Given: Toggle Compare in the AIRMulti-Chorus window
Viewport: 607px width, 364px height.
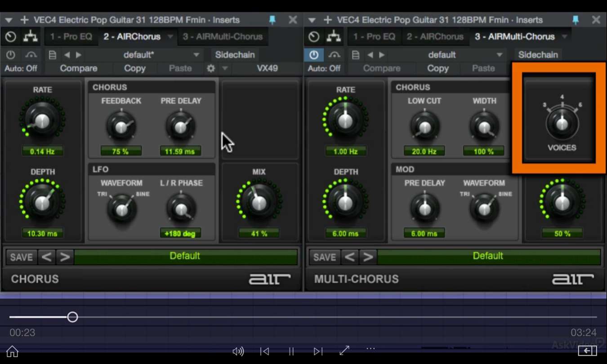Looking at the screenshot, I should [x=382, y=68].
